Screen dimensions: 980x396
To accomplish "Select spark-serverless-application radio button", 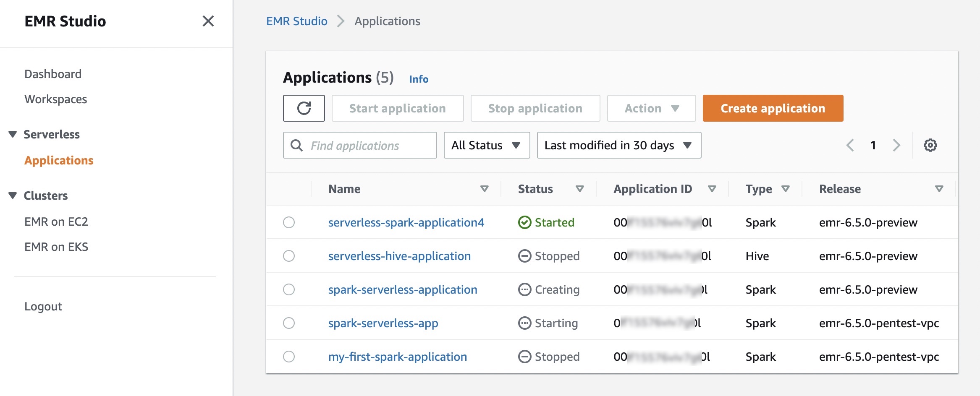I will [x=289, y=289].
